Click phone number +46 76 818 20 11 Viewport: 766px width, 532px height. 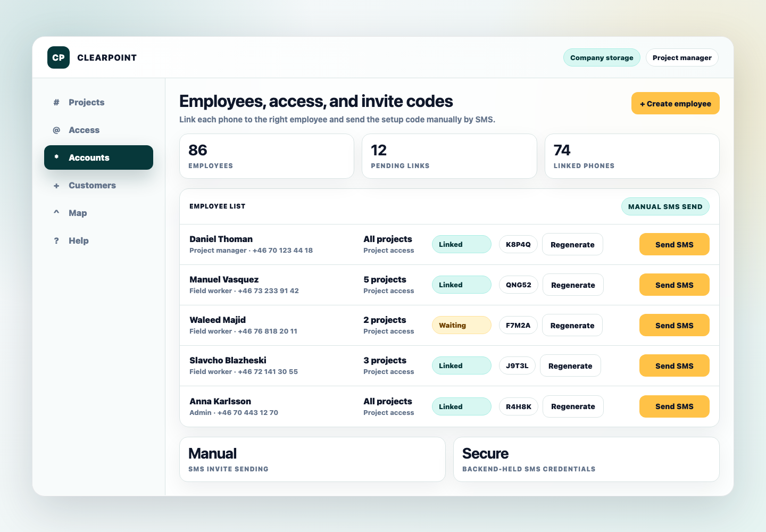click(x=268, y=331)
